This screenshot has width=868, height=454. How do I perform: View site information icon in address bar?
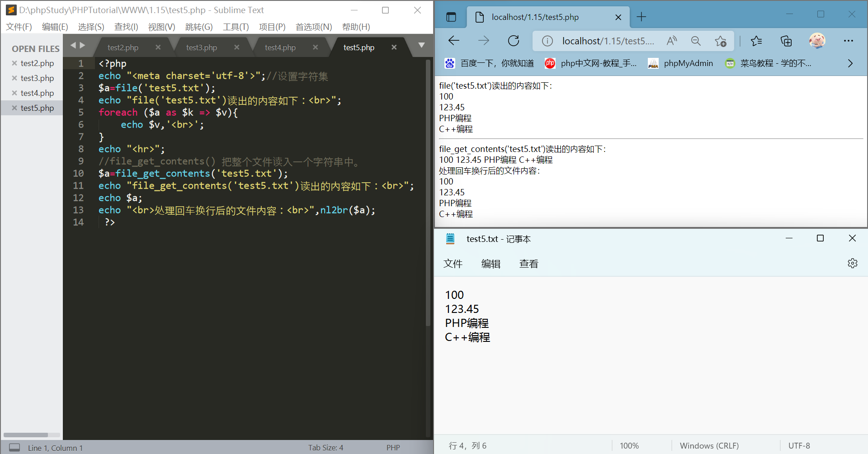click(547, 41)
